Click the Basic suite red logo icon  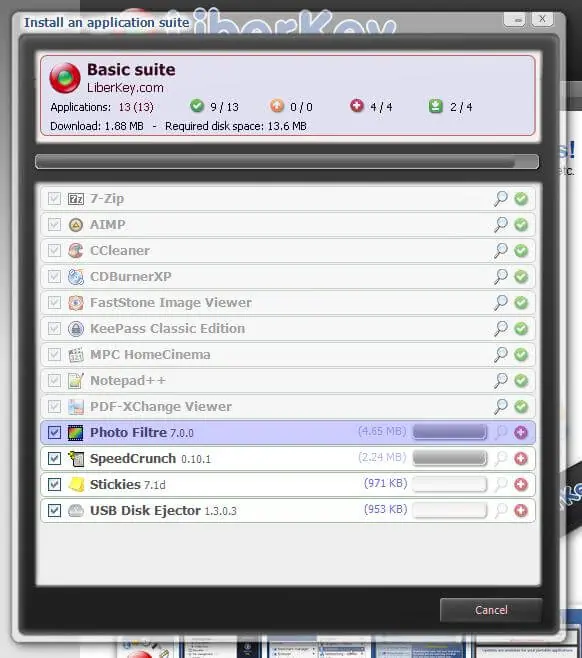coord(65,78)
